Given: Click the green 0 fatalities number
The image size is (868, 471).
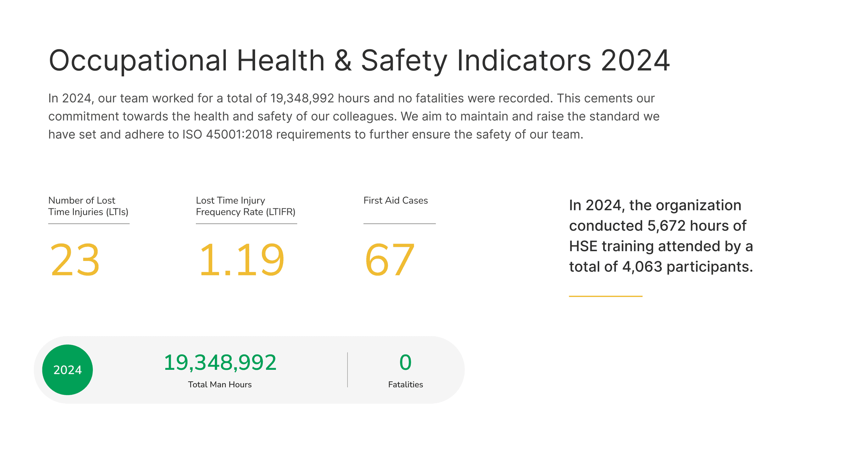Looking at the screenshot, I should click(x=405, y=363).
